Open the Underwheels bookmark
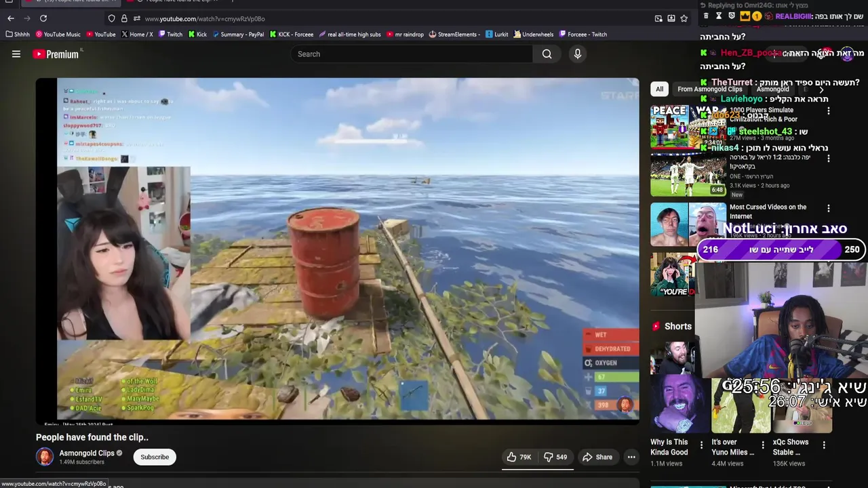 pyautogui.click(x=534, y=34)
